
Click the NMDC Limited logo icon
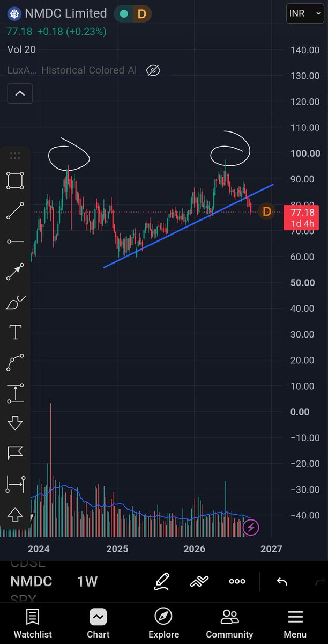tap(14, 13)
